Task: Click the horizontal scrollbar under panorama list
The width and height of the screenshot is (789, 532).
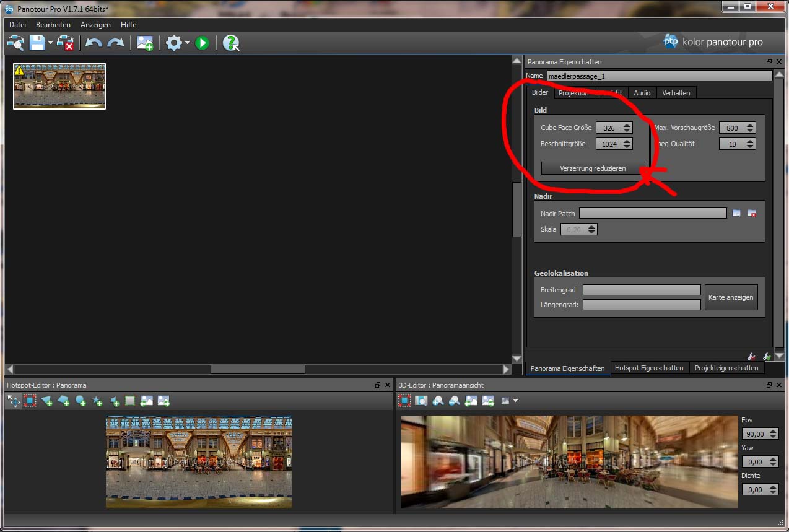Action: 258,369
